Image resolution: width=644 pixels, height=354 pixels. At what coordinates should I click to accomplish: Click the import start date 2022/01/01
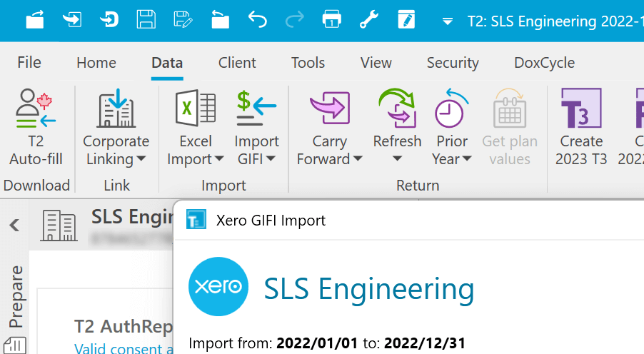(x=317, y=343)
